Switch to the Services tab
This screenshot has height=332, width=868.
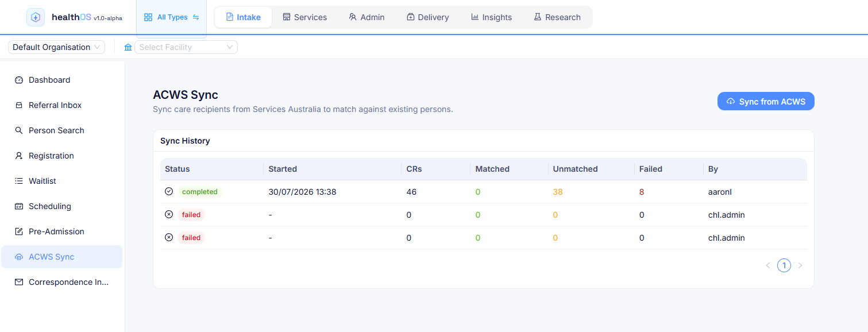pos(305,17)
